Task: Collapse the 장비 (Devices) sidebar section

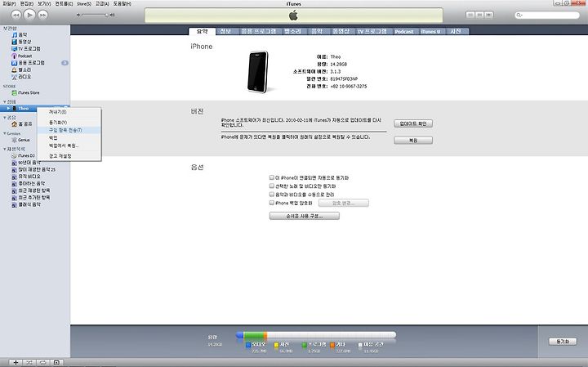Action: click(x=5, y=101)
